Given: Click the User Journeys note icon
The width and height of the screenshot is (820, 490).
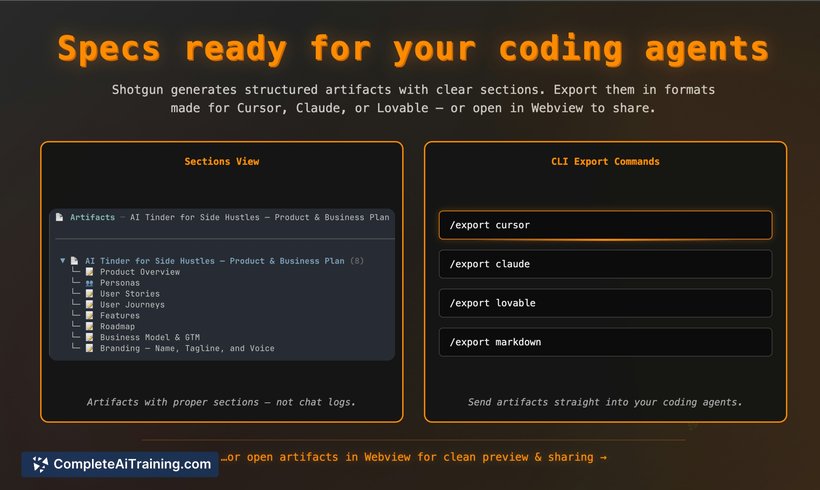Looking at the screenshot, I should (x=89, y=305).
